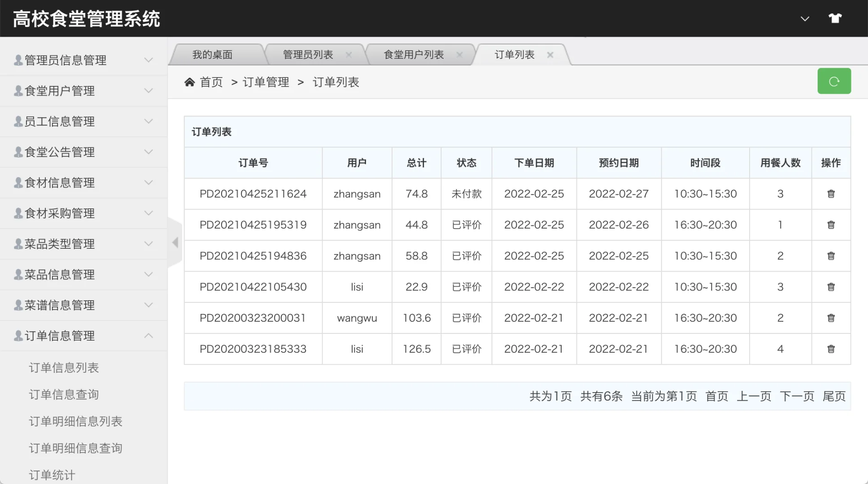The height and width of the screenshot is (484, 868).
Task: Click the green refresh icon
Action: [x=834, y=81]
